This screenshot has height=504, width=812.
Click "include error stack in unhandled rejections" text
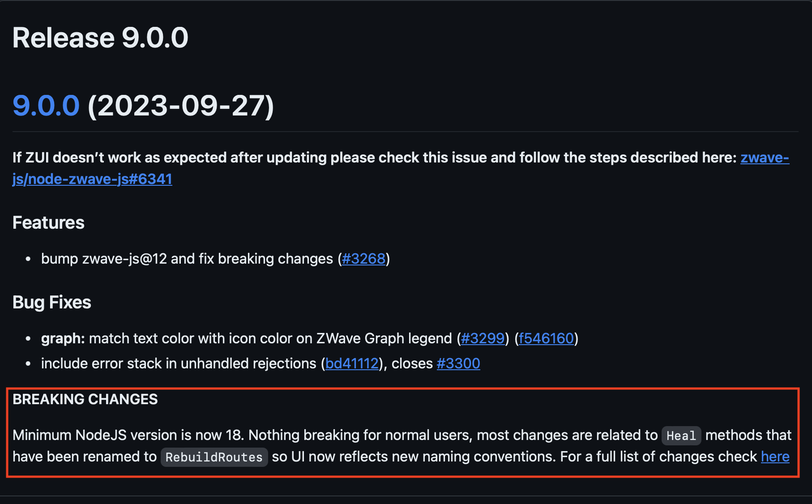pos(179,363)
